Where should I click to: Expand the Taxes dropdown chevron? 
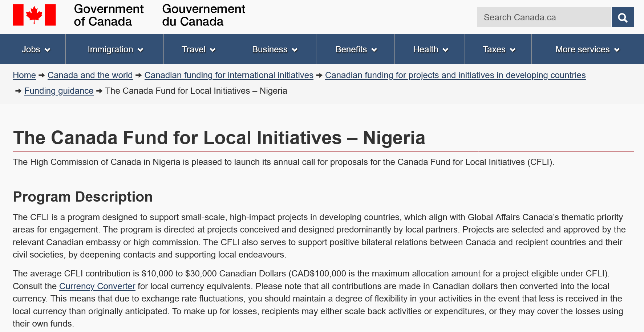[513, 50]
